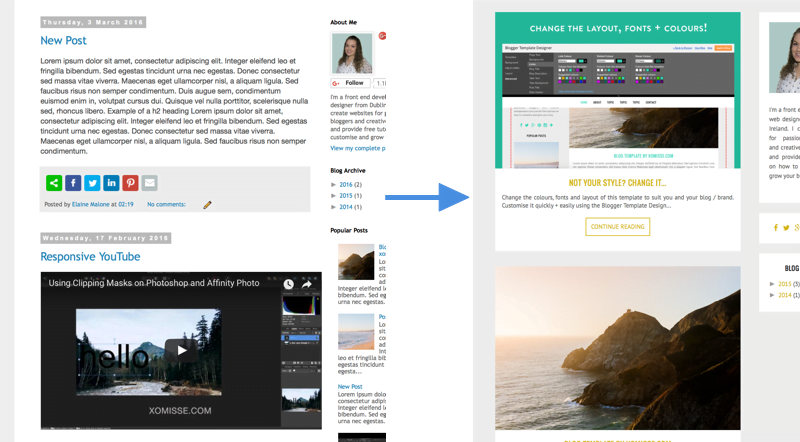Image resolution: width=800 pixels, height=442 pixels.
Task: Click the green share icon under New Post
Action: tap(54, 183)
